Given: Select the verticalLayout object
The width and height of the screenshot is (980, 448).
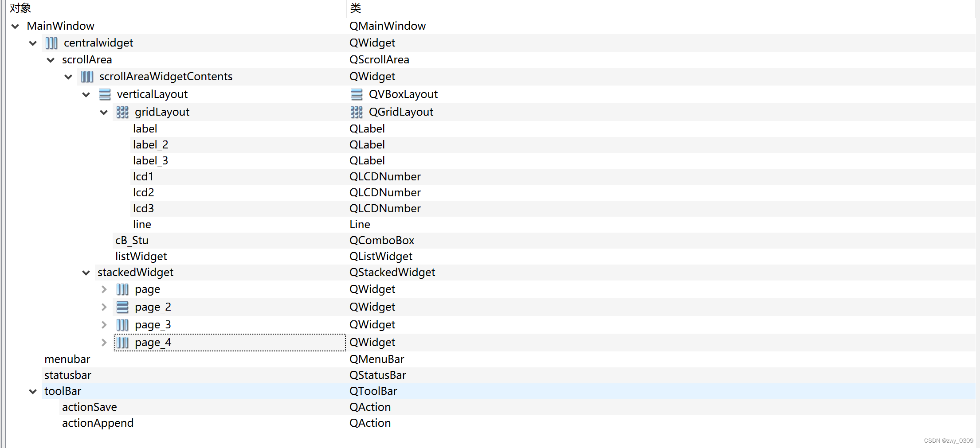Looking at the screenshot, I should pos(152,94).
